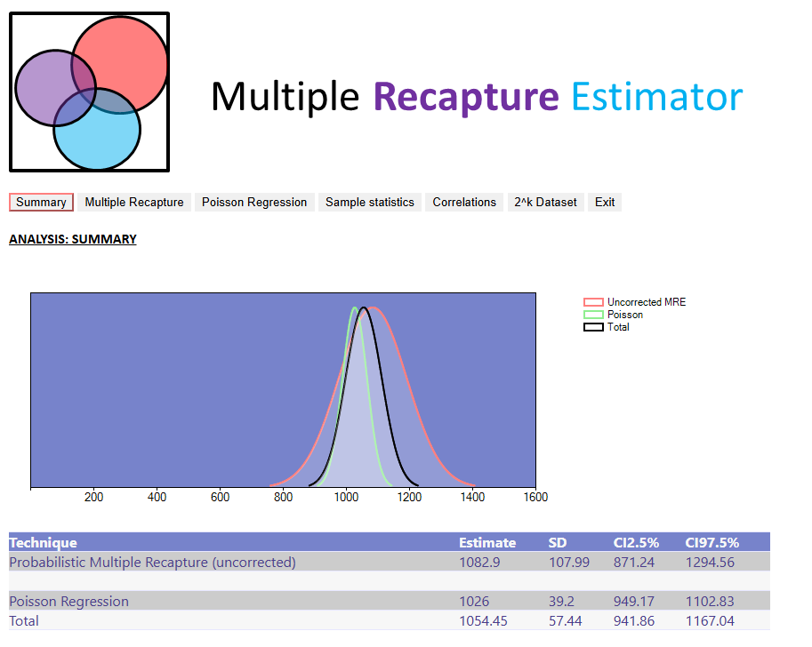
Task: Select the Total row label in table
Action: 24,621
